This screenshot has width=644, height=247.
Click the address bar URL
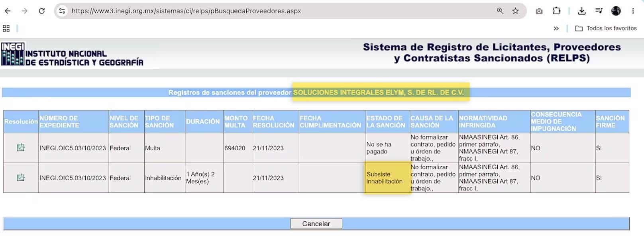pyautogui.click(x=186, y=11)
